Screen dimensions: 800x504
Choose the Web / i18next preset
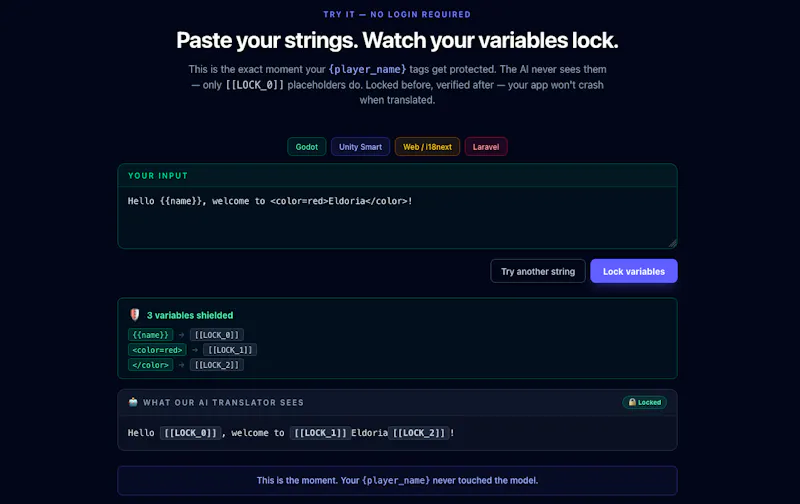(427, 146)
